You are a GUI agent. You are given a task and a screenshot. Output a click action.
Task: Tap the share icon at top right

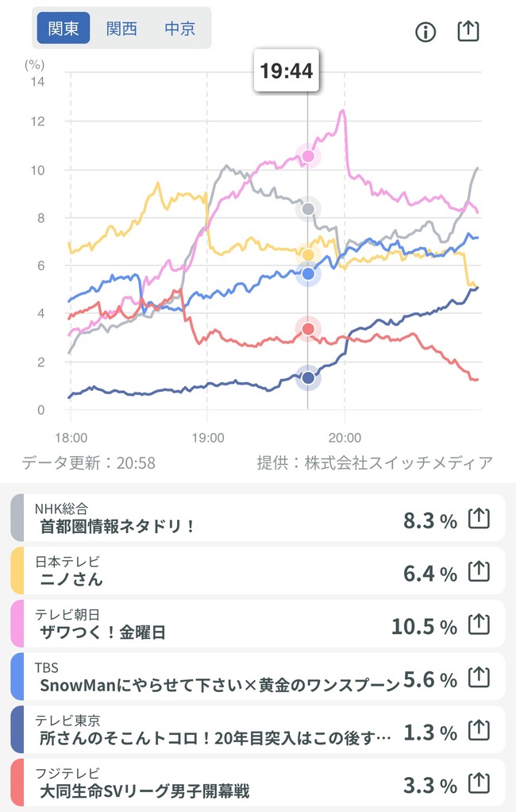tap(468, 31)
